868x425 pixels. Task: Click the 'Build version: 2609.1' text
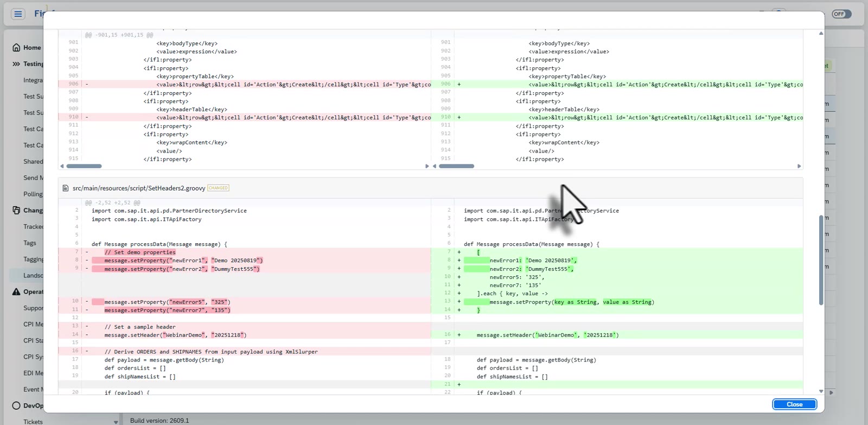(x=159, y=421)
